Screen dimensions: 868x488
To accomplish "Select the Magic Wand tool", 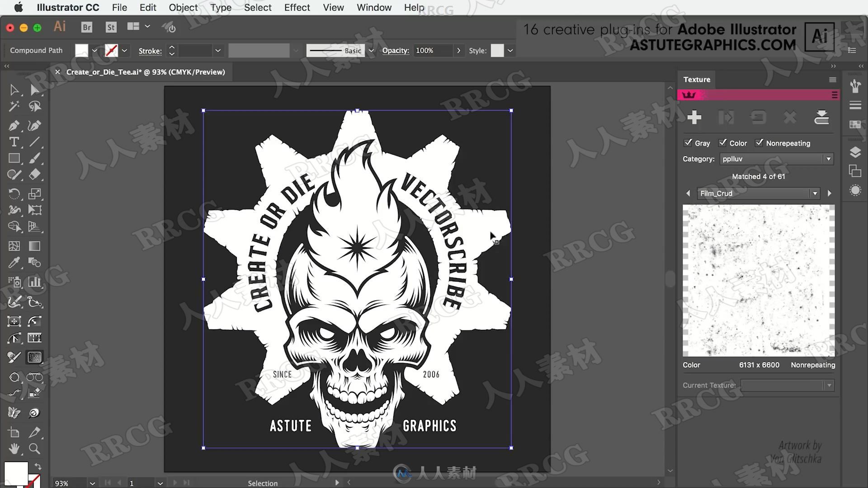I will pyautogui.click(x=14, y=106).
